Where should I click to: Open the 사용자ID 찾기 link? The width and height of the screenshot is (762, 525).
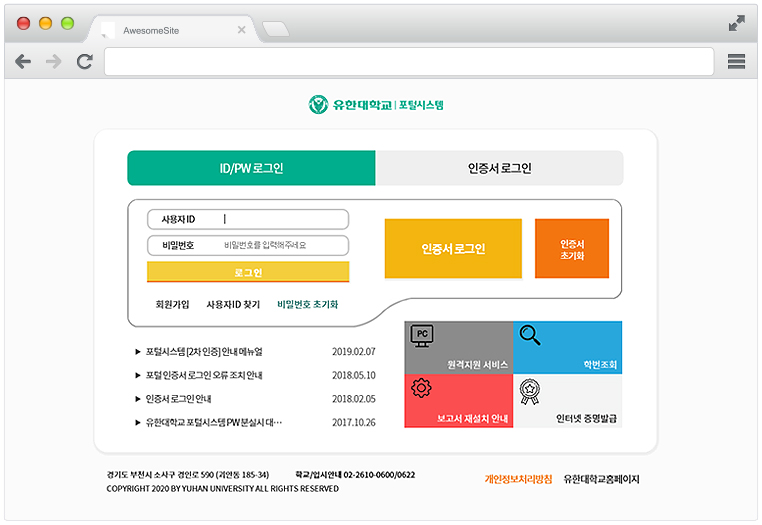click(233, 304)
